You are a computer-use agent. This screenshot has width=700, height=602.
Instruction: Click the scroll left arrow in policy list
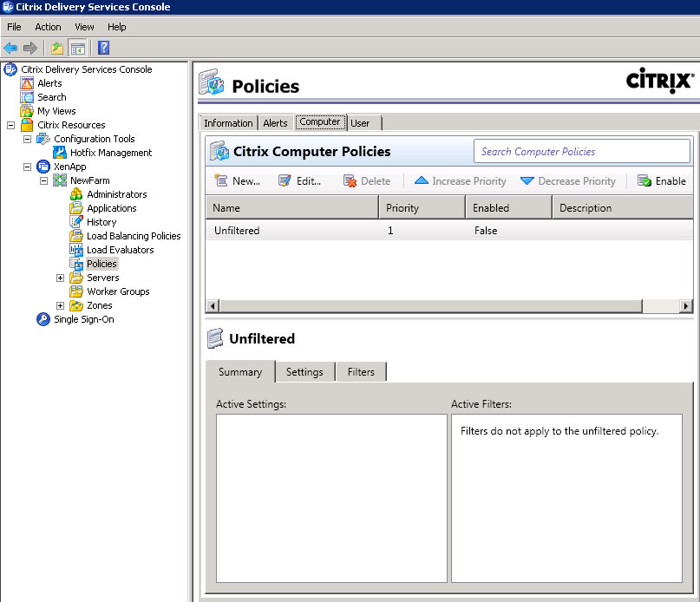click(x=213, y=306)
